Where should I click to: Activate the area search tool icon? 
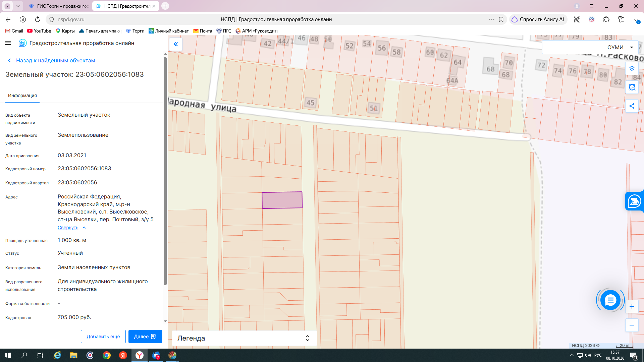632,87
